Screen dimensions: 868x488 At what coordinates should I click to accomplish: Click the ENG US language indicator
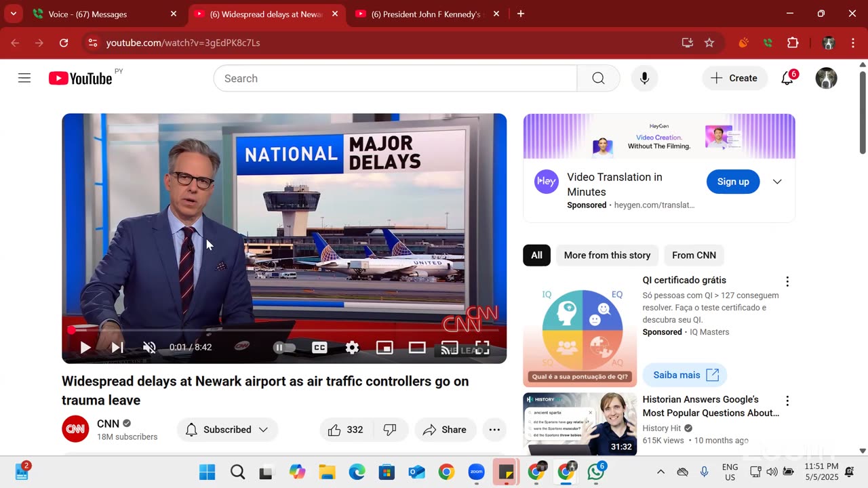point(730,472)
